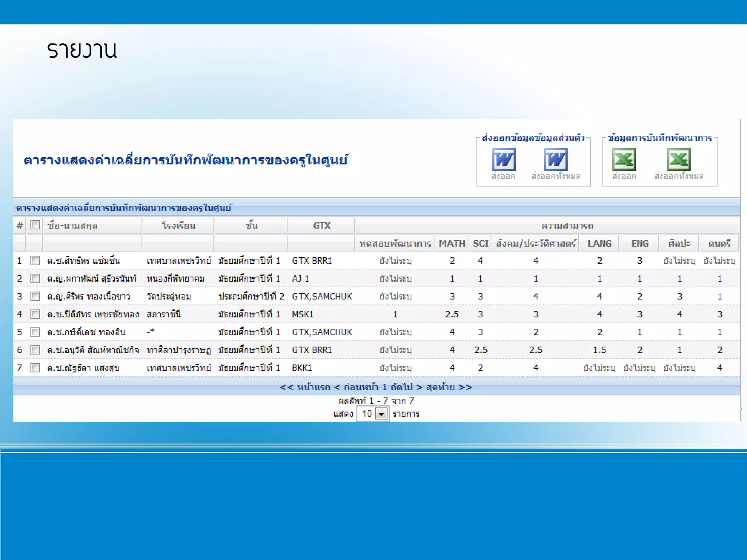Check the box for ด.ช.กษิดิ์เดช ทองอิน
The height and width of the screenshot is (560, 747).
[35, 332]
